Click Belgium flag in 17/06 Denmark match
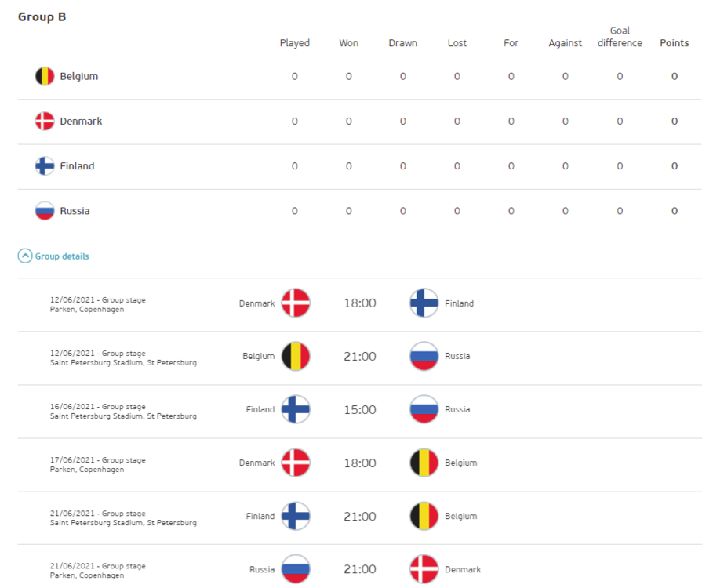This screenshot has height=588, width=713. tap(424, 463)
